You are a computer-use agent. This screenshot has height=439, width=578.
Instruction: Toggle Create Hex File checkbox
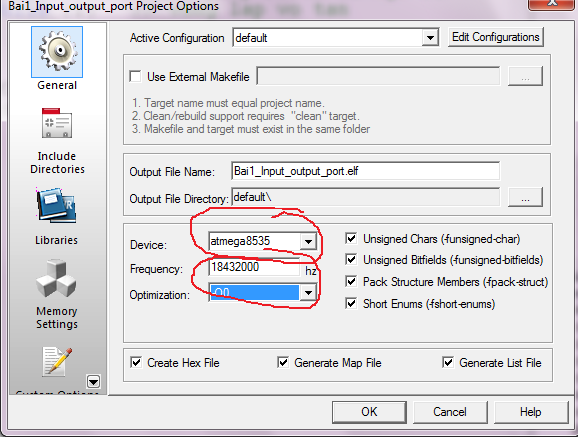tap(136, 362)
